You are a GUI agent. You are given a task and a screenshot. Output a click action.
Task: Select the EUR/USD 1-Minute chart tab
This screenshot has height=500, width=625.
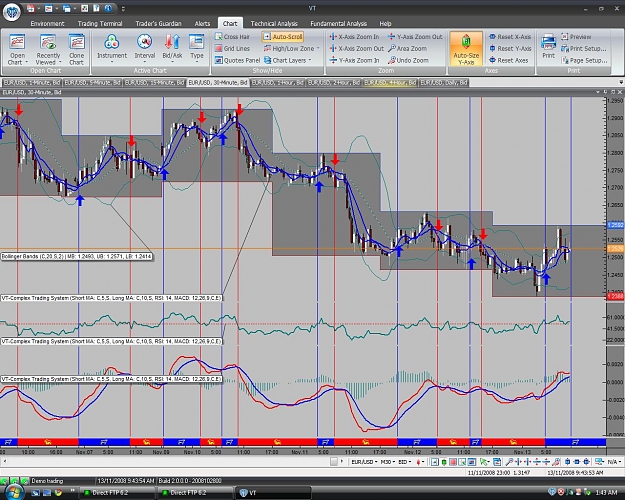coord(32,83)
